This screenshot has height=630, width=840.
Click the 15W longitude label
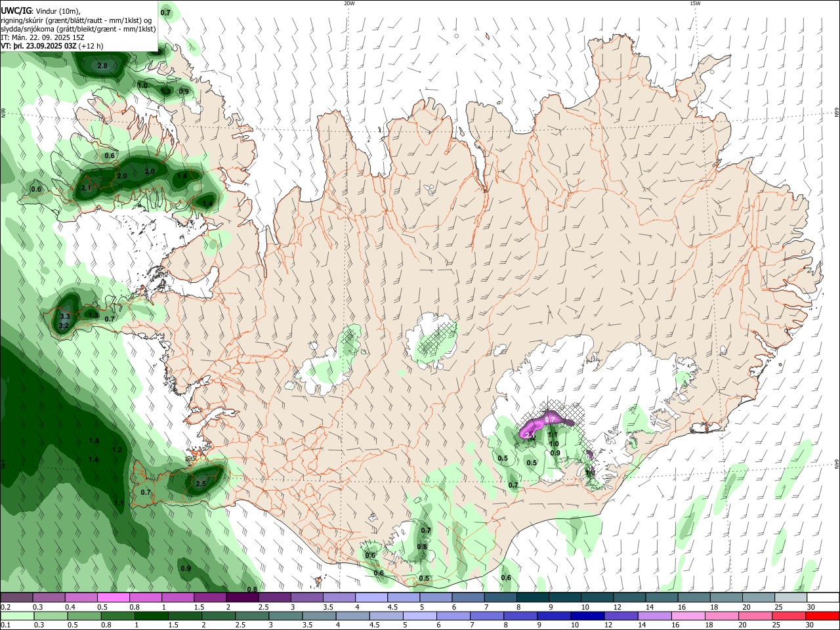click(x=695, y=3)
